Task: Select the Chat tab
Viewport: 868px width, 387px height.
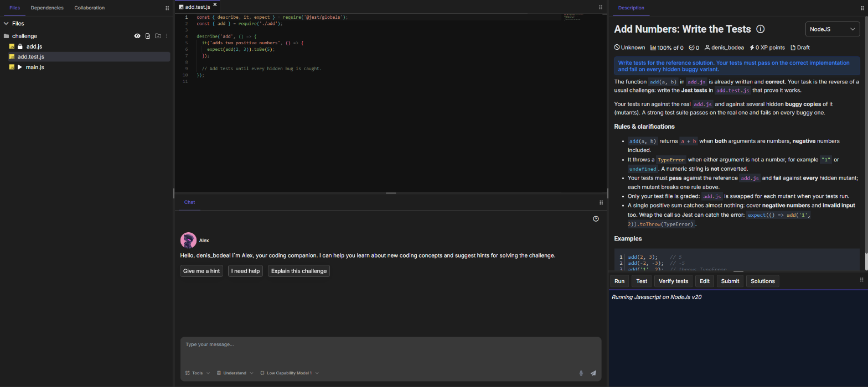Action: [189, 202]
